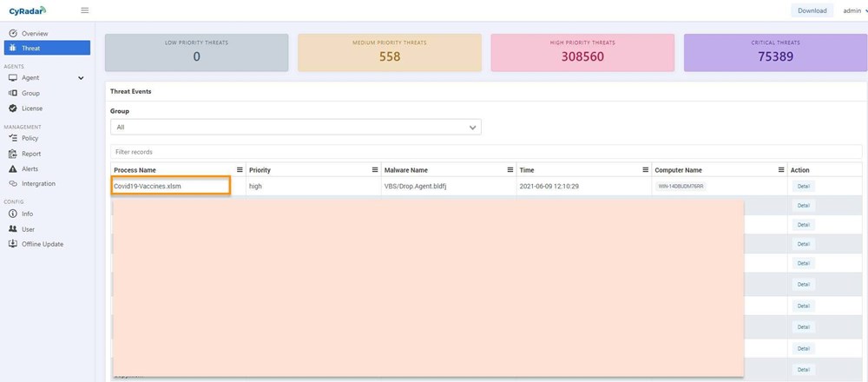Click the Download button in header
The image size is (868, 382).
[x=812, y=10]
